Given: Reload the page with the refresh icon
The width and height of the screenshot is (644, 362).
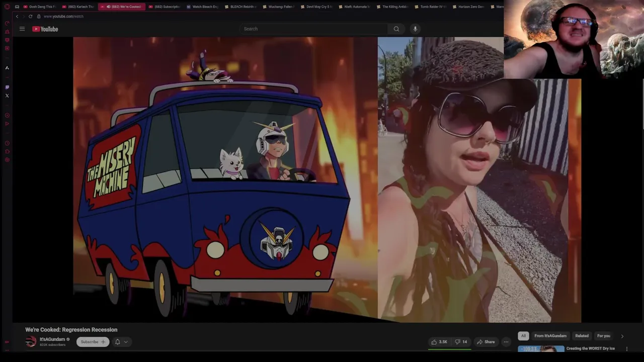Looking at the screenshot, I should [x=30, y=16].
